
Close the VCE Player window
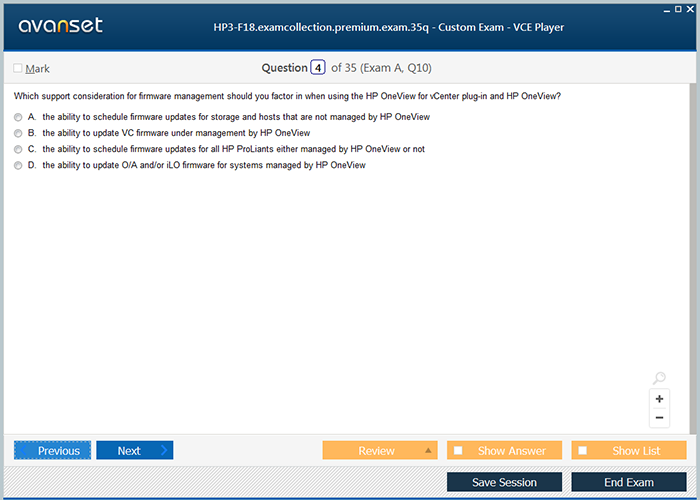[x=691, y=8]
